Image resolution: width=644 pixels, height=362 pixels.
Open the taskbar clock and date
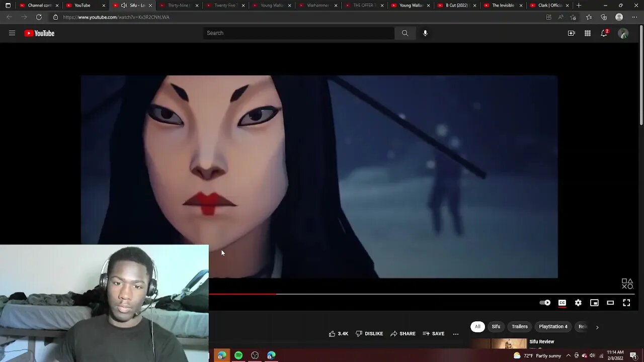click(x=615, y=355)
